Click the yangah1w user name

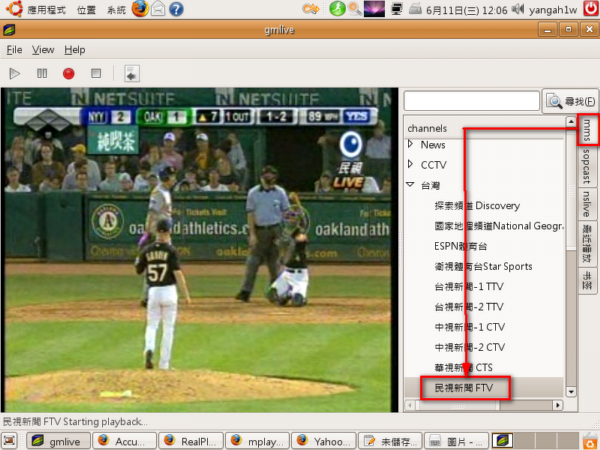click(x=553, y=10)
